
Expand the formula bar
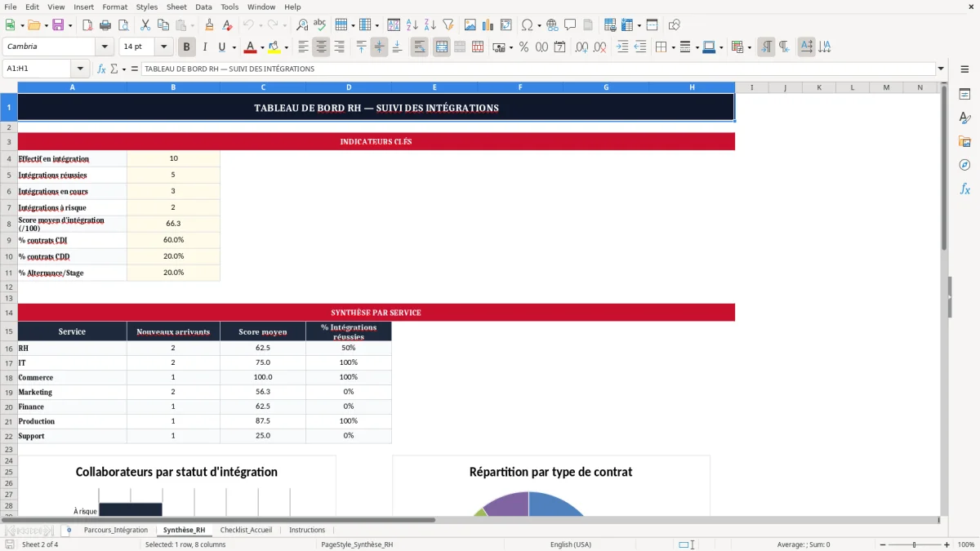point(942,69)
